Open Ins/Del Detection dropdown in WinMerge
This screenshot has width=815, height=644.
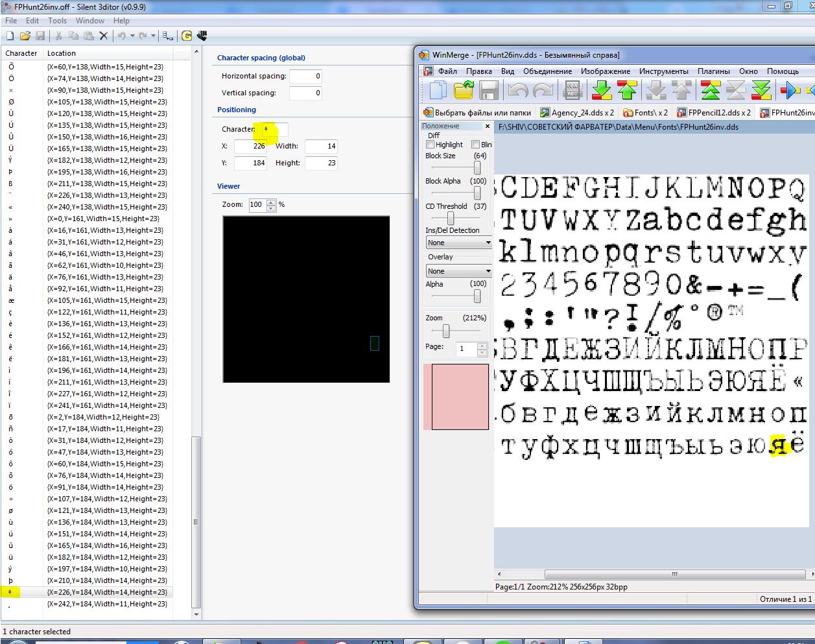tap(458, 243)
